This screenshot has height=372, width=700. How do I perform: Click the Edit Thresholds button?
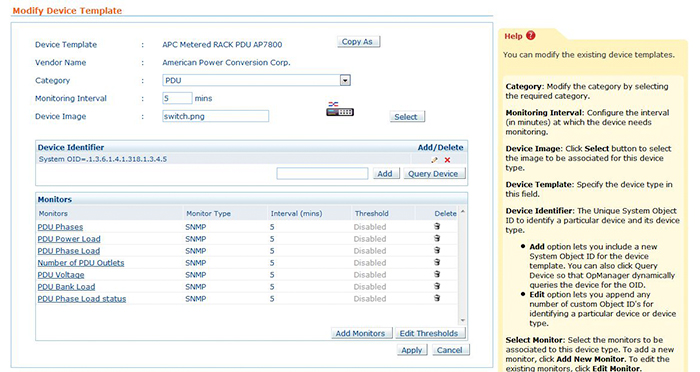pos(429,333)
